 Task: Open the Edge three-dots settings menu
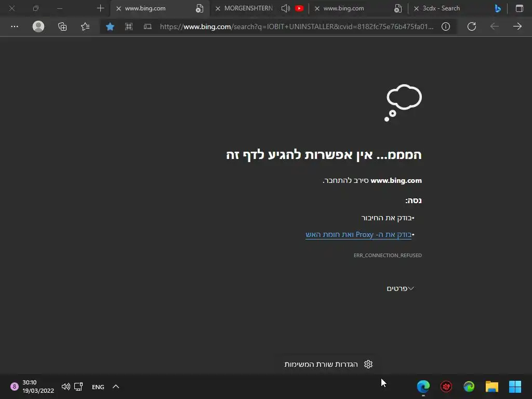point(15,26)
